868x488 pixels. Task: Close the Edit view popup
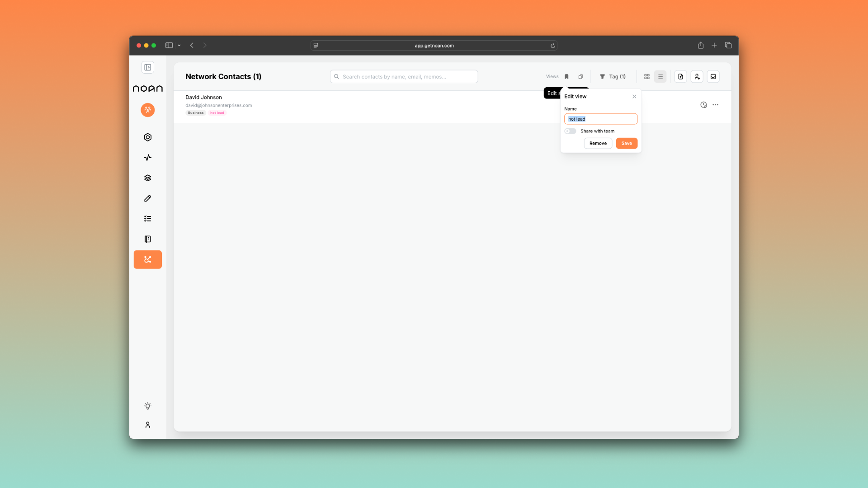pyautogui.click(x=634, y=97)
